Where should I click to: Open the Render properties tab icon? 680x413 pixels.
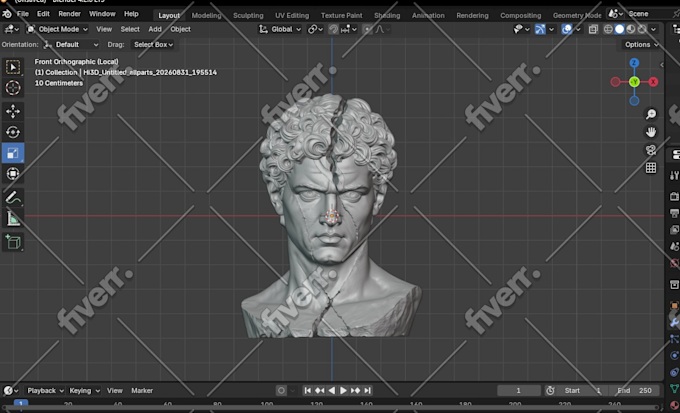click(674, 197)
